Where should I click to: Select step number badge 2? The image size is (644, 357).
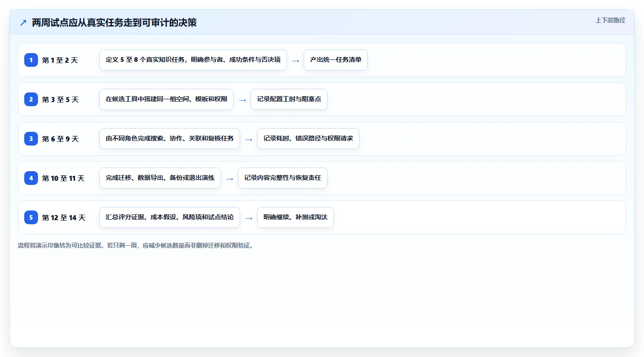(x=31, y=99)
